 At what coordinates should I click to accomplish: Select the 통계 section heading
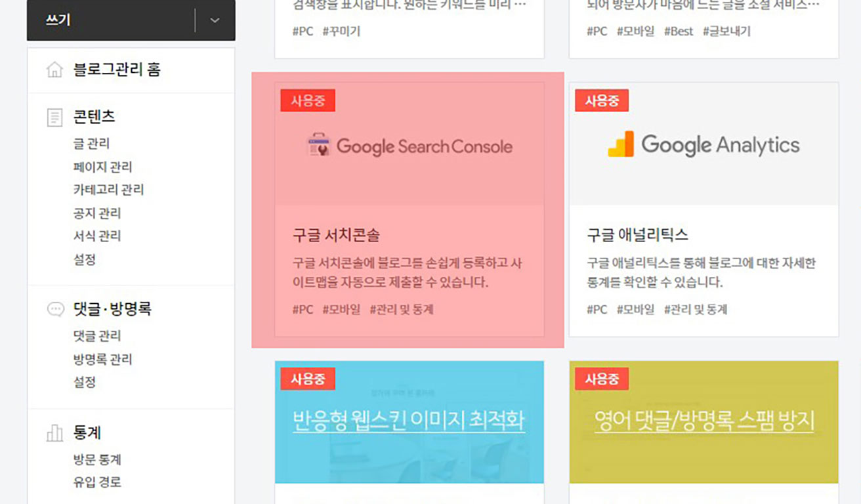(87, 433)
